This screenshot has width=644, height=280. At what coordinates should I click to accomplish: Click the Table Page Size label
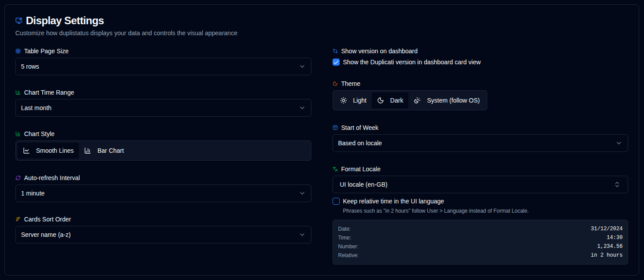click(x=46, y=51)
